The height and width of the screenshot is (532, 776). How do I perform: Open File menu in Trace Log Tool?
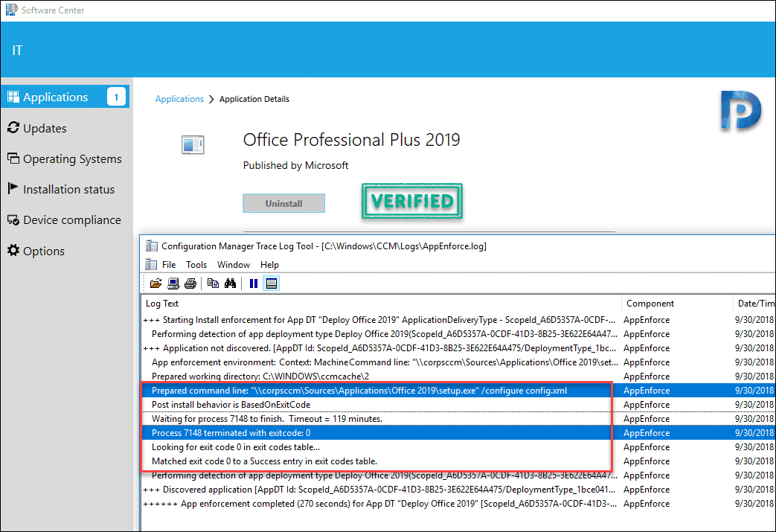coord(169,265)
